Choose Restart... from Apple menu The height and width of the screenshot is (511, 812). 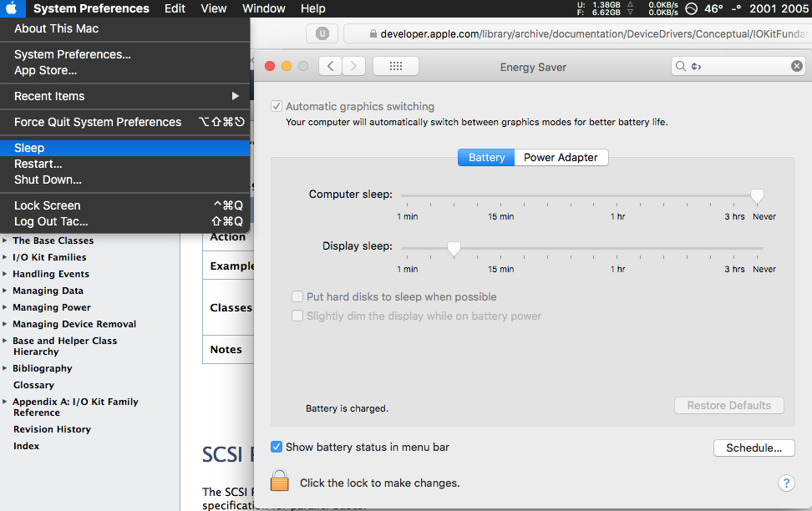point(124,164)
